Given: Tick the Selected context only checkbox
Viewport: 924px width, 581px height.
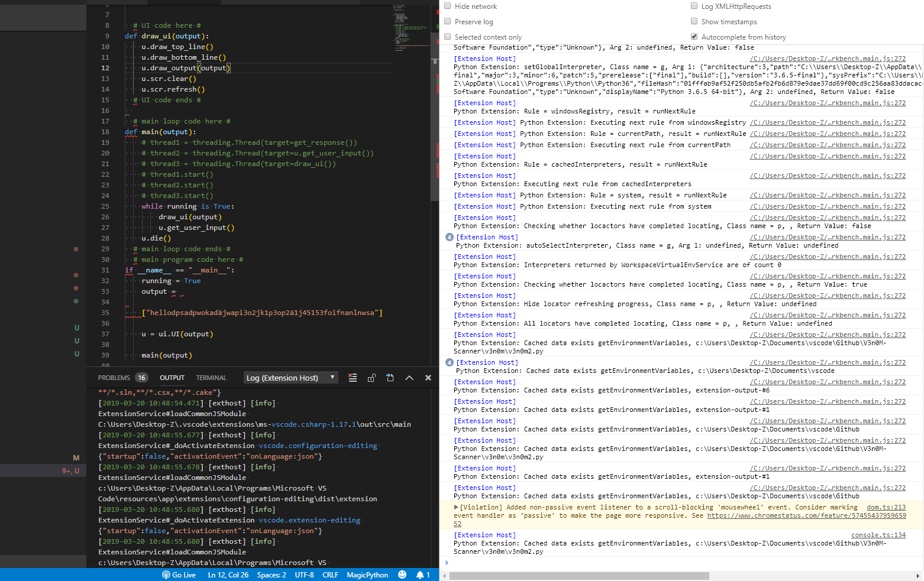Looking at the screenshot, I should [448, 37].
